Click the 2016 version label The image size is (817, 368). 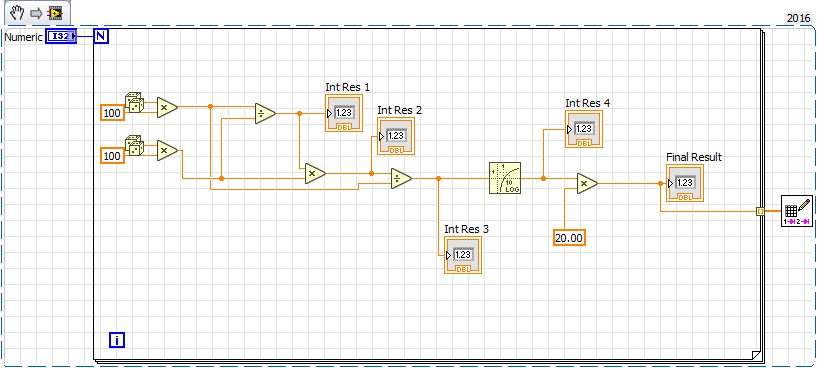(x=798, y=18)
